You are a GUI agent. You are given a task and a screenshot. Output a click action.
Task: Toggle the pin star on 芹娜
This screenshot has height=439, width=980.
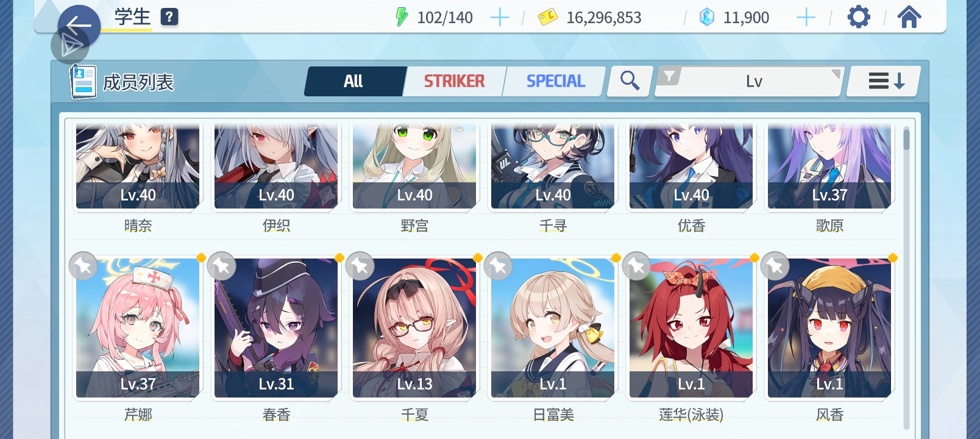(x=83, y=266)
